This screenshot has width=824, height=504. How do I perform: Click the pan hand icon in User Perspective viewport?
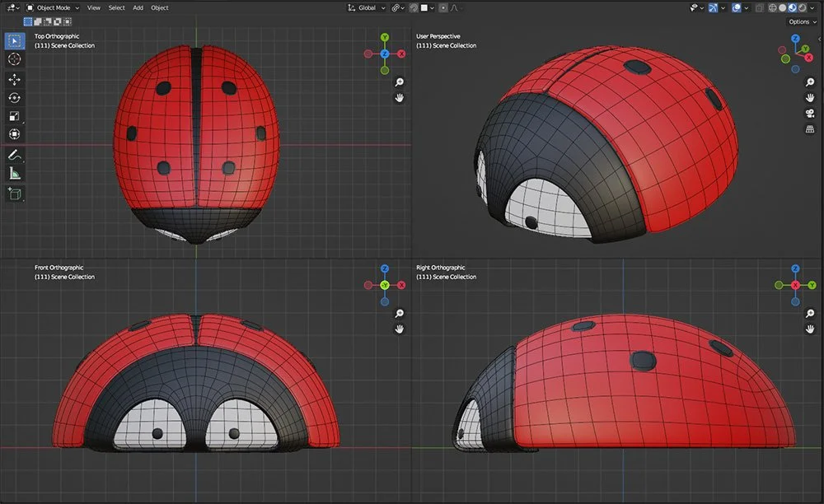point(809,99)
